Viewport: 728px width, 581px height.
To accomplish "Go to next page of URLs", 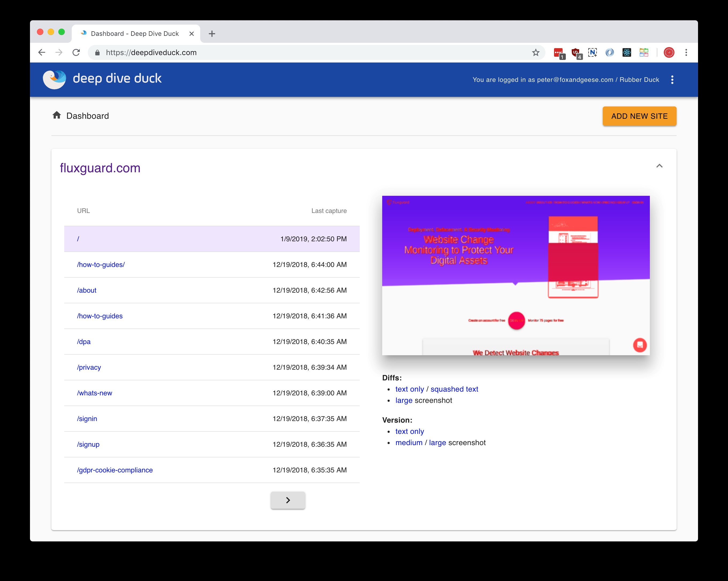I will pos(288,500).
